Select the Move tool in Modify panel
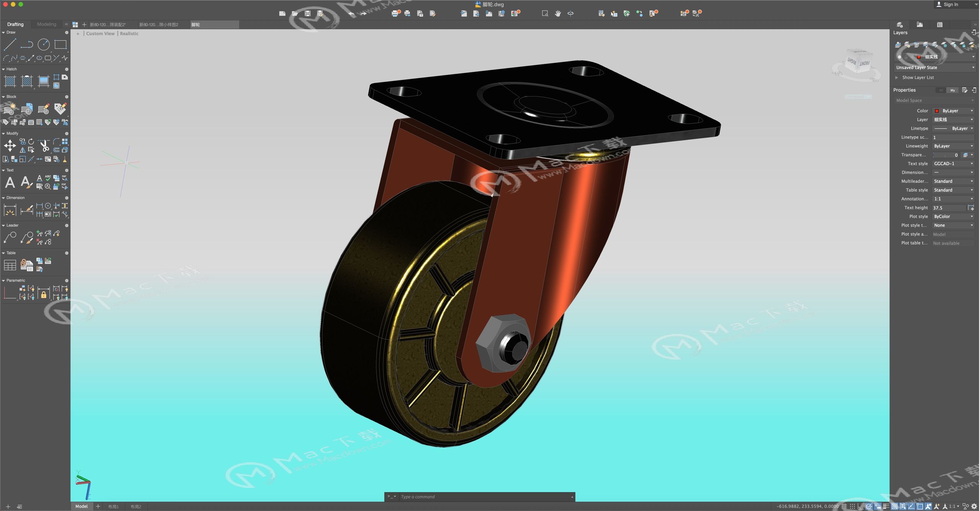980x511 pixels. 10,146
